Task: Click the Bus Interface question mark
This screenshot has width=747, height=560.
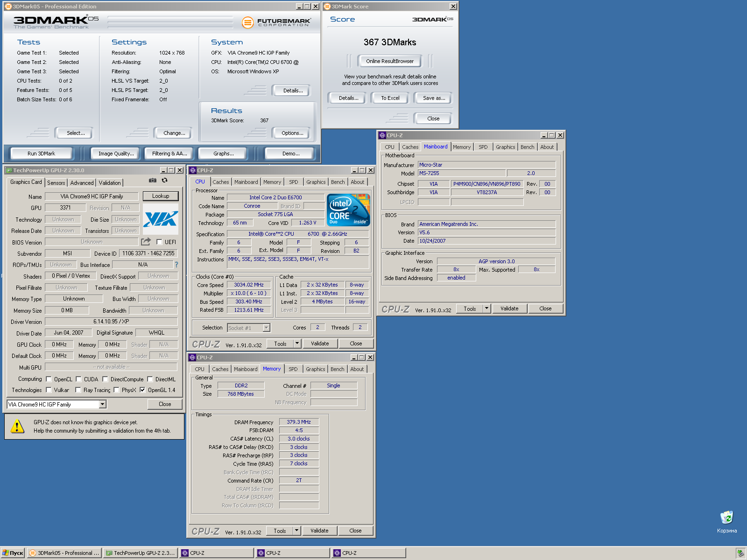Action: point(176,265)
